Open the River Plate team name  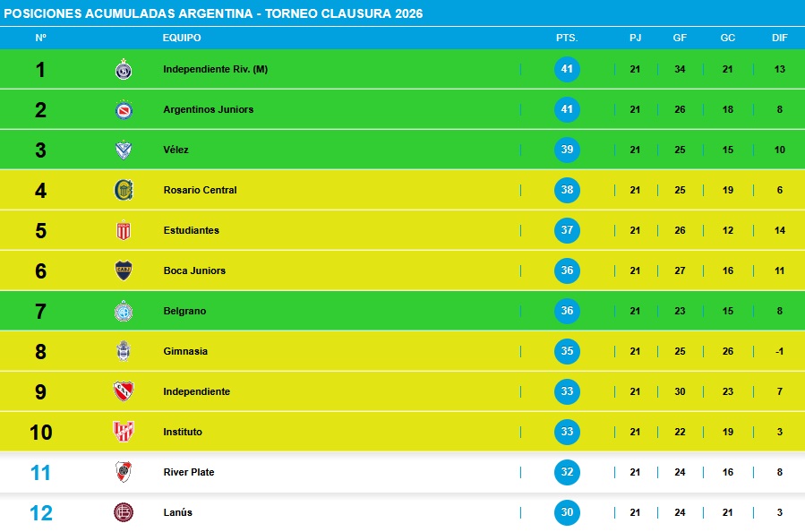click(x=189, y=472)
